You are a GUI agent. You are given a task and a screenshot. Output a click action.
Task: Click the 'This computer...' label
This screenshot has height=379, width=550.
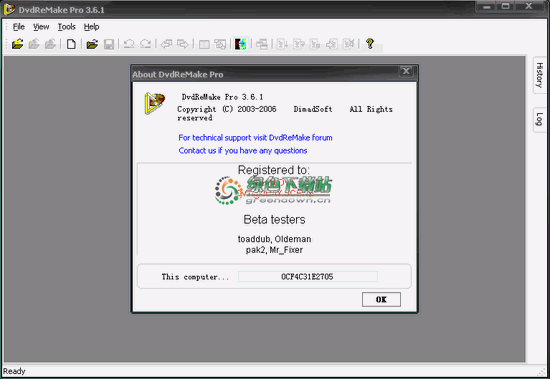[x=195, y=277]
